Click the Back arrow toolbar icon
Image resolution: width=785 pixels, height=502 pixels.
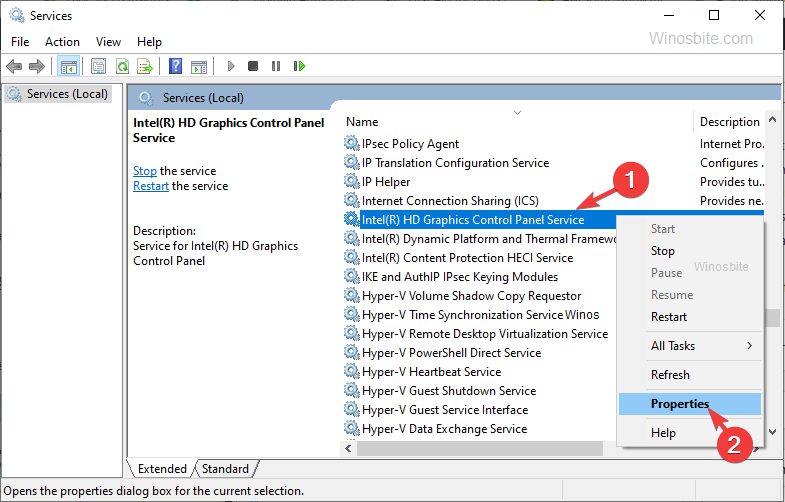click(x=14, y=66)
